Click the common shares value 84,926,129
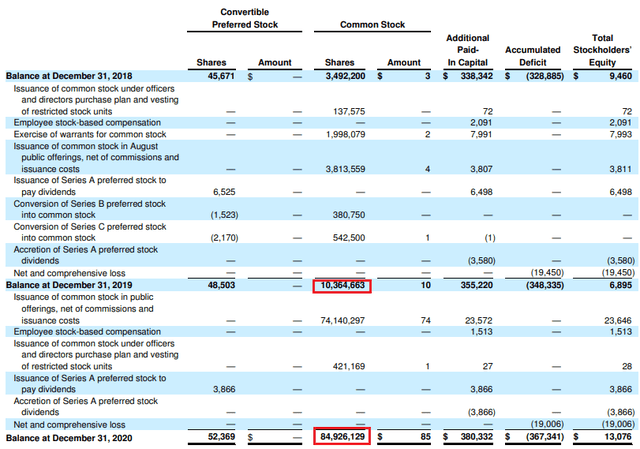The width and height of the screenshot is (640, 449). 342,437
